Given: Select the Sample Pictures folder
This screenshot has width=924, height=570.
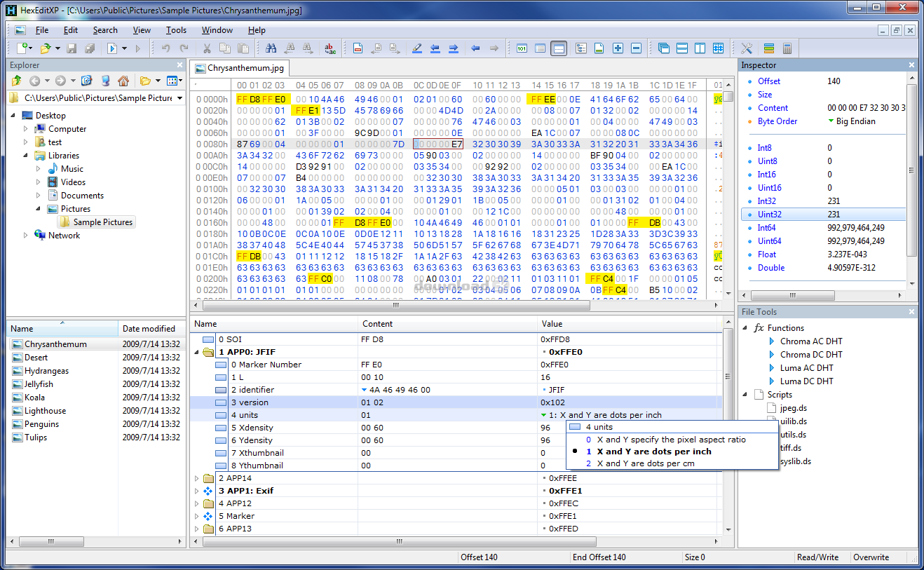Looking at the screenshot, I should [x=96, y=222].
